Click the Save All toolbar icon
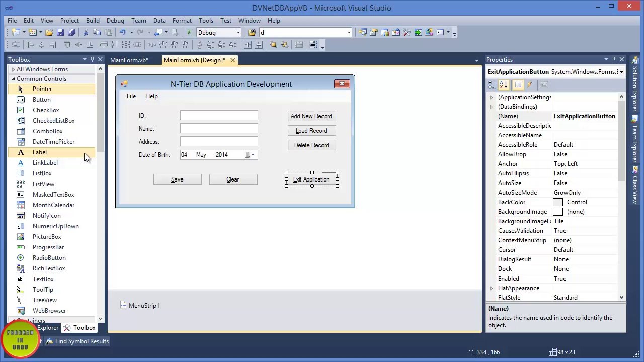This screenshot has width=644, height=362. 71,33
